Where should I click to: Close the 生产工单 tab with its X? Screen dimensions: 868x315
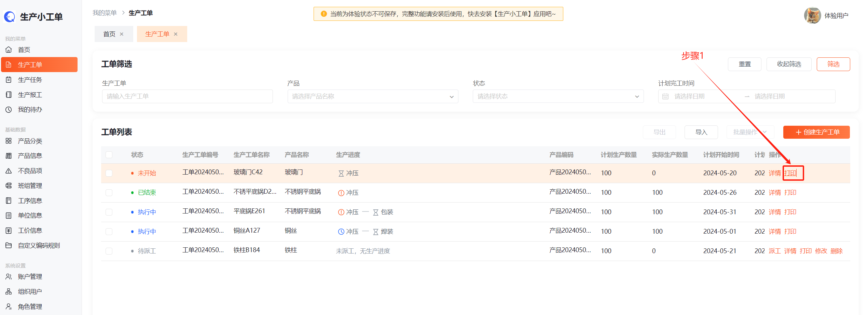point(176,34)
